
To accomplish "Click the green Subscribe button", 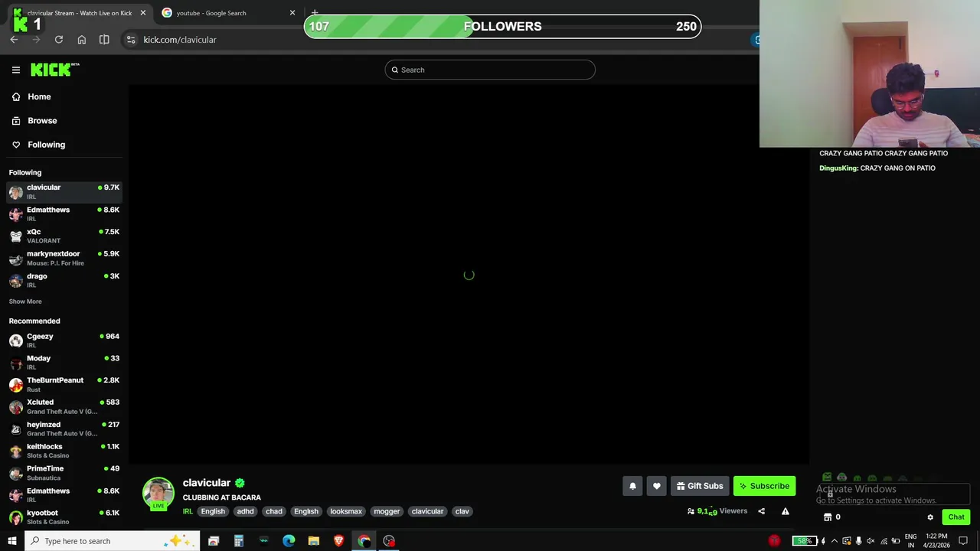I will click(764, 486).
